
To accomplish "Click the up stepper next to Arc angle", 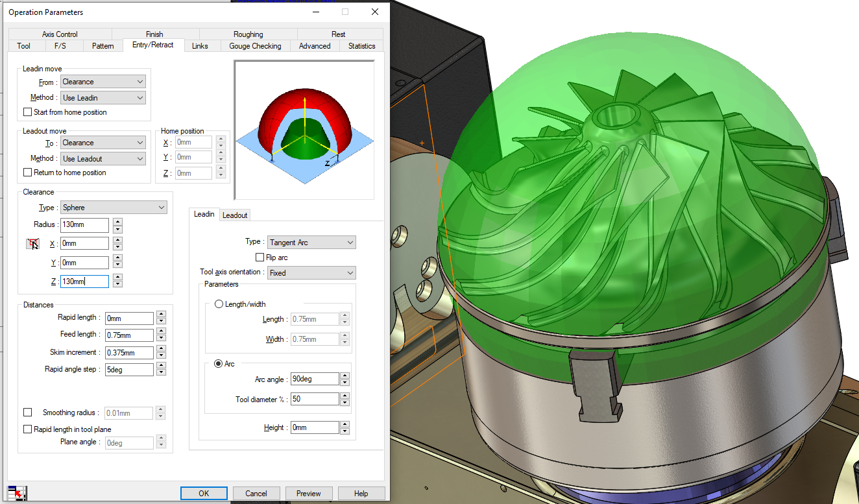I will pyautogui.click(x=345, y=375).
